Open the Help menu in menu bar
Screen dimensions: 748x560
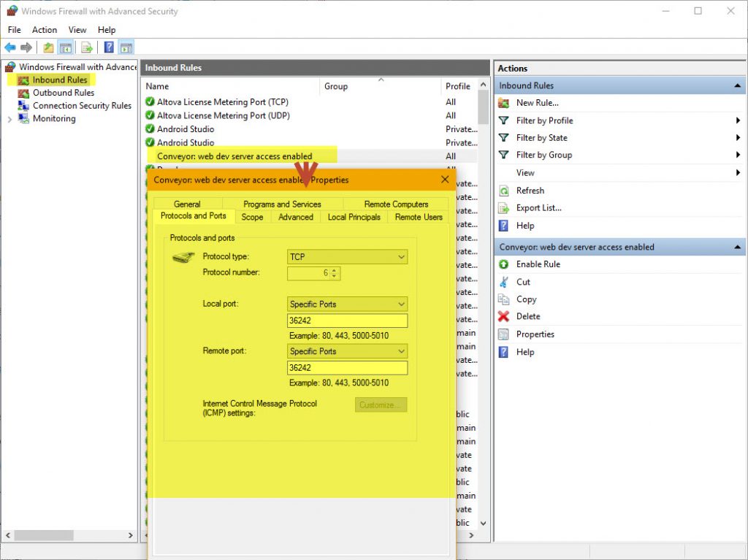[107, 30]
